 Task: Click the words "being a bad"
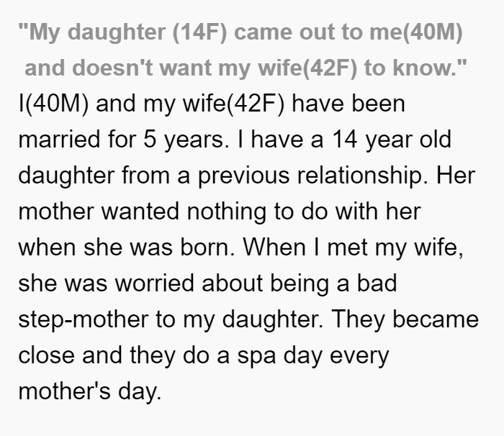333,283
